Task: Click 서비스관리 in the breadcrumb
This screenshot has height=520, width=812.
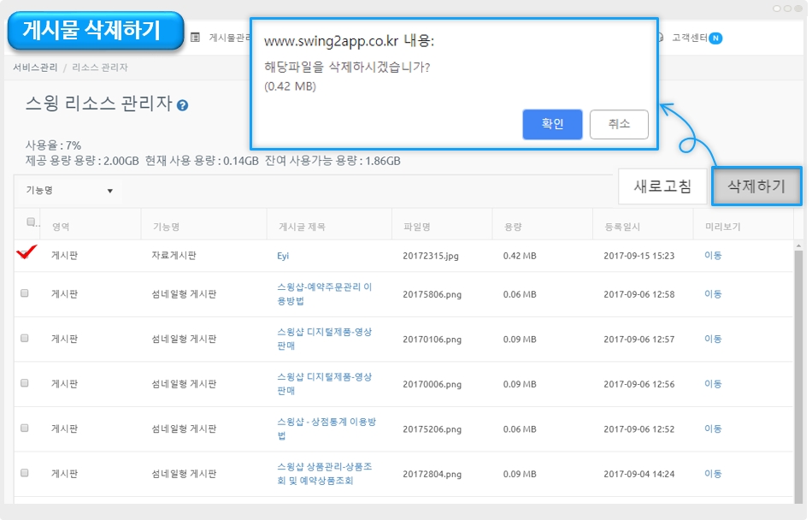Action: (x=35, y=67)
